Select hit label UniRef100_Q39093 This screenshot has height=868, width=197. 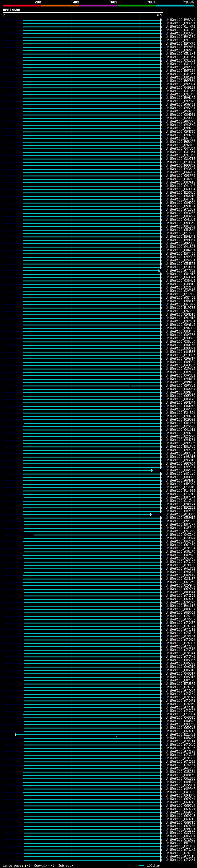point(180,338)
